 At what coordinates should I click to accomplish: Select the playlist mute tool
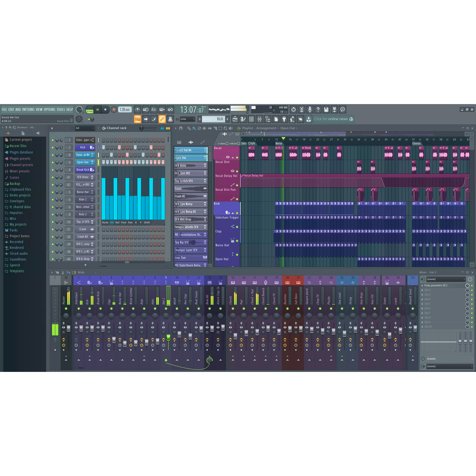[x=205, y=128]
